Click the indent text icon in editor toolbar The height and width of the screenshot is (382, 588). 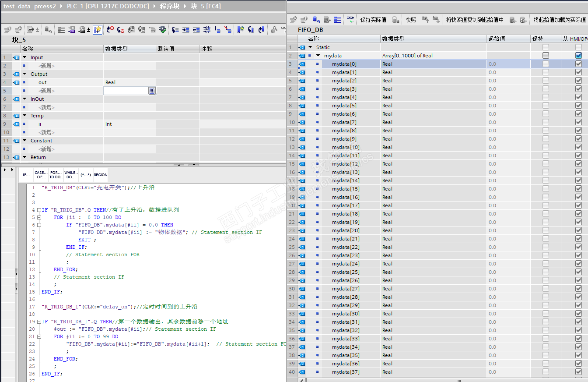(x=186, y=30)
